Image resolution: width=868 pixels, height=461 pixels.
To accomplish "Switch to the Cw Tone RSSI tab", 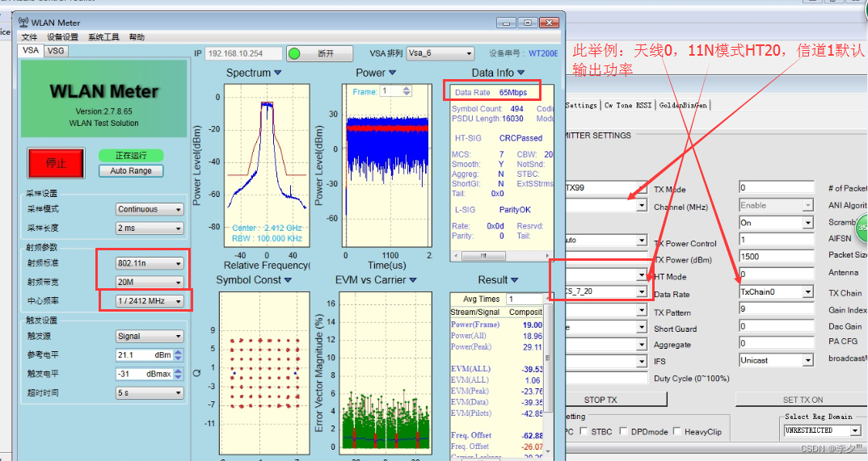I will click(x=628, y=105).
